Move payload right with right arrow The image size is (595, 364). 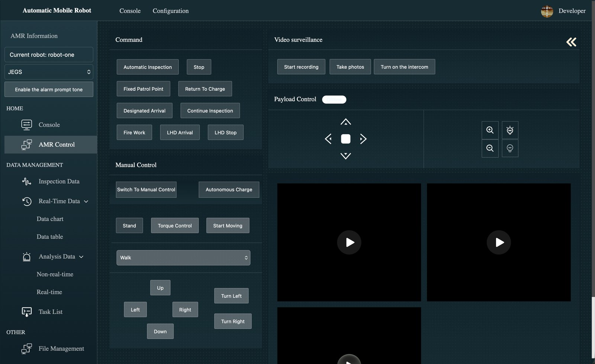pyautogui.click(x=363, y=139)
